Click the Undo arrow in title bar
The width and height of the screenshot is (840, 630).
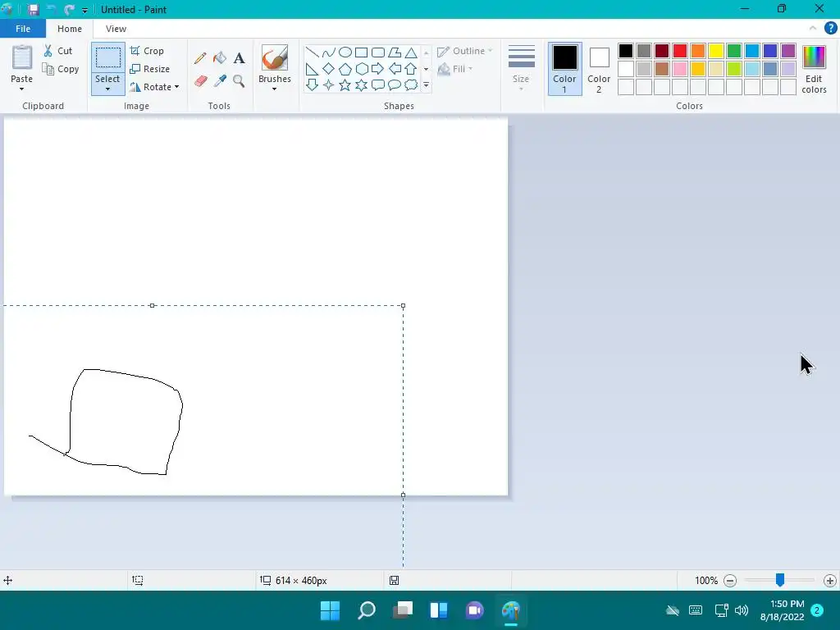coord(52,10)
